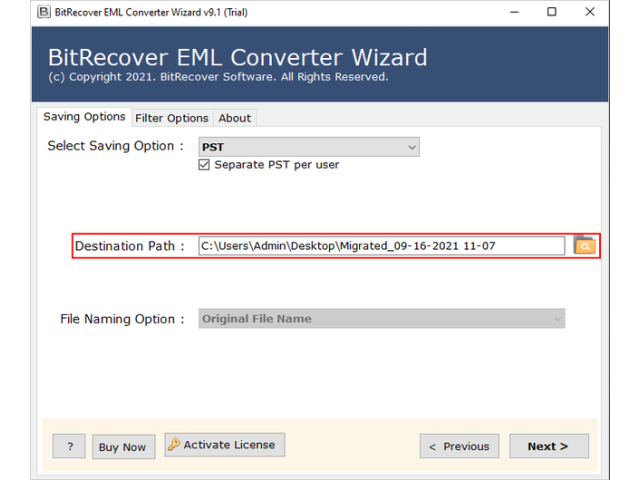Click the Buy Now button
Screen dimensions: 640x480
[x=122, y=447]
